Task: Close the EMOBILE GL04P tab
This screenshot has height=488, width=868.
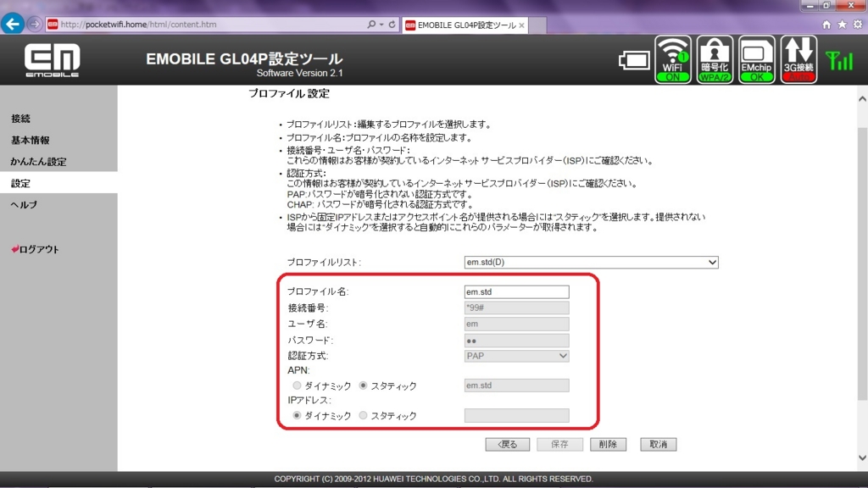Action: (x=521, y=25)
